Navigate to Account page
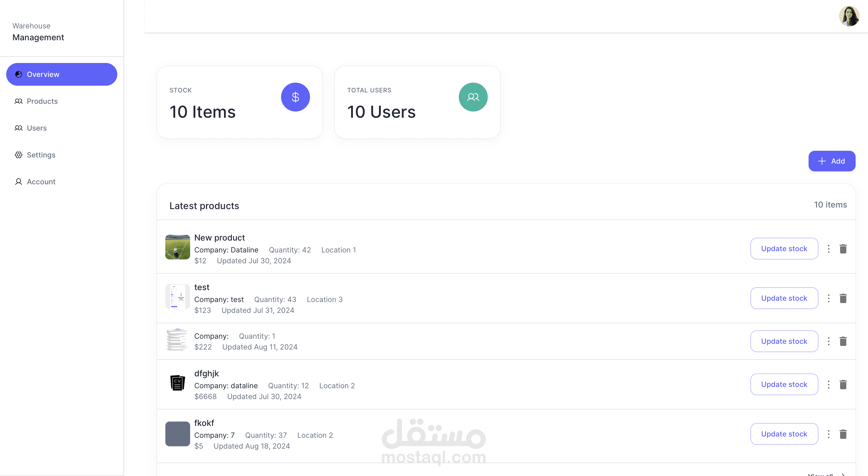Image resolution: width=868 pixels, height=476 pixels. pos(41,182)
